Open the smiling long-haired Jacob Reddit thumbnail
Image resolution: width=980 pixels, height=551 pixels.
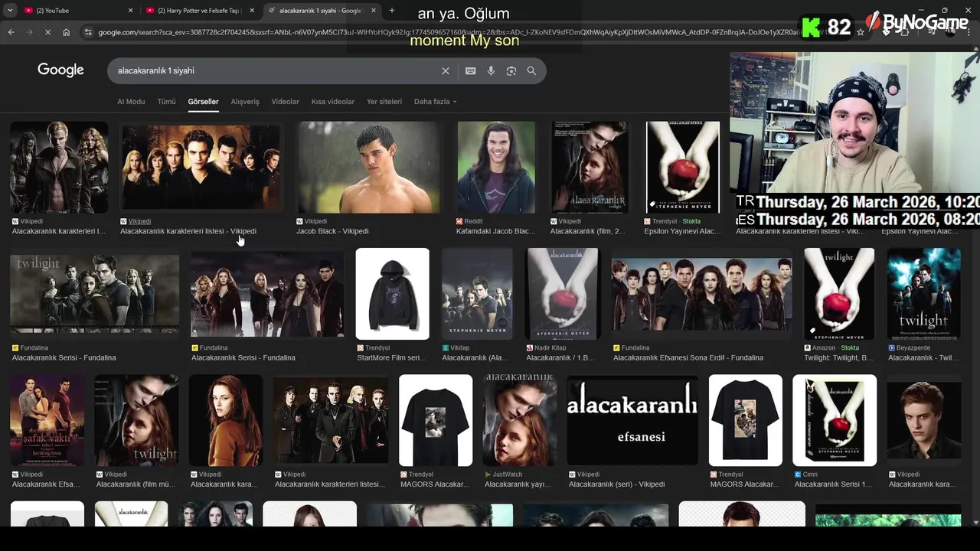click(496, 167)
